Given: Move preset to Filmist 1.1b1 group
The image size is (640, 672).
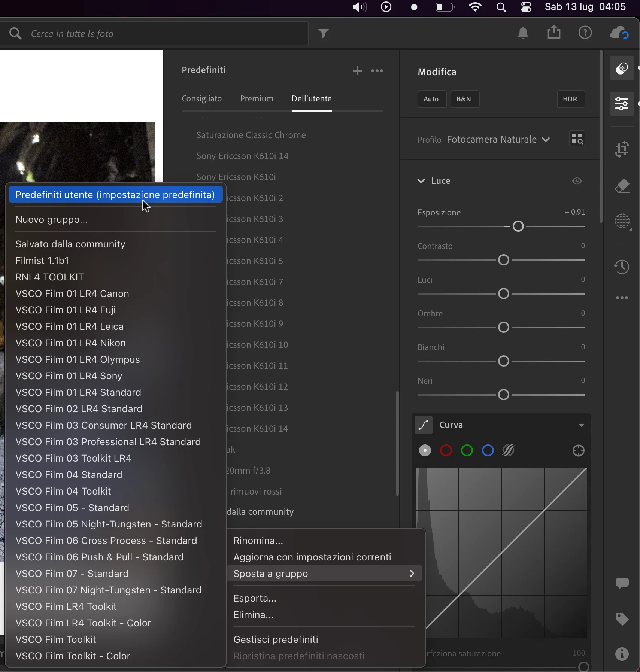Looking at the screenshot, I should 116,261.
